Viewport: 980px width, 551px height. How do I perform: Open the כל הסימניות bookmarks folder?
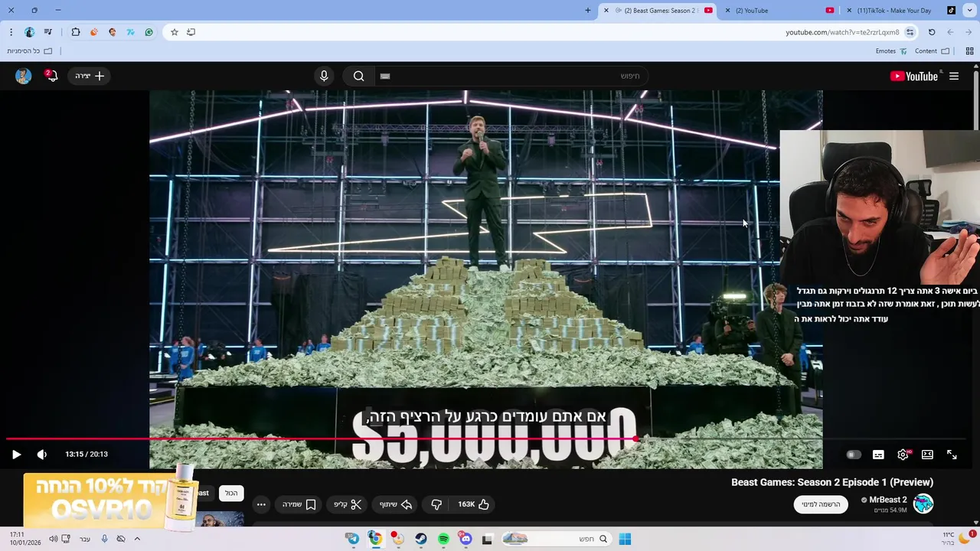tap(30, 51)
